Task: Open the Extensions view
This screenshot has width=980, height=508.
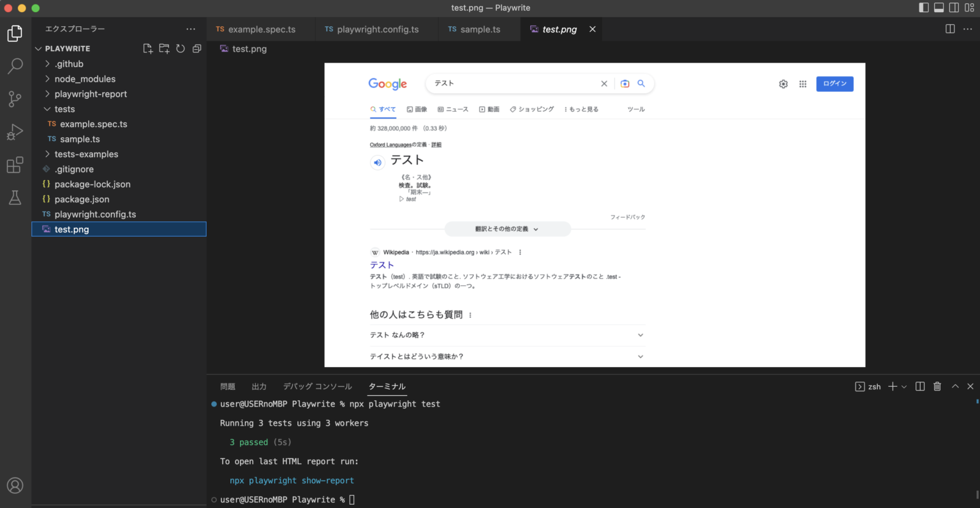Action: pos(15,165)
